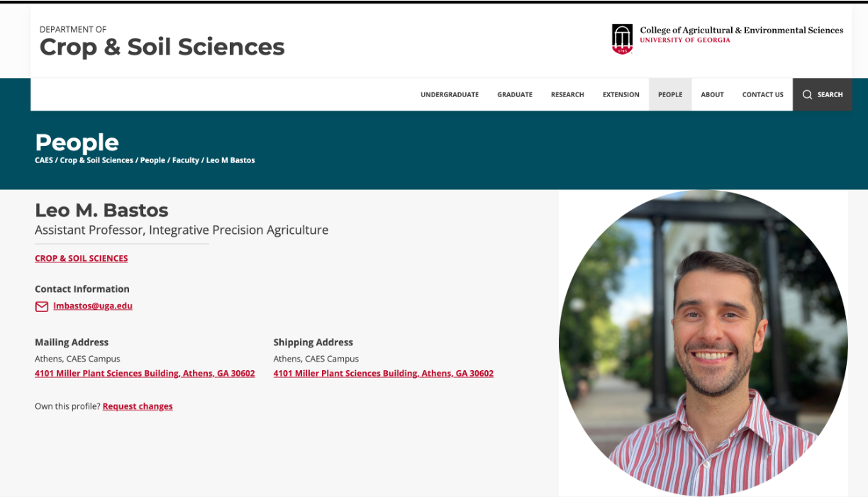Viewport: 868px width, 502px height.
Task: Click the CAES breadcrumb link
Action: 43,160
